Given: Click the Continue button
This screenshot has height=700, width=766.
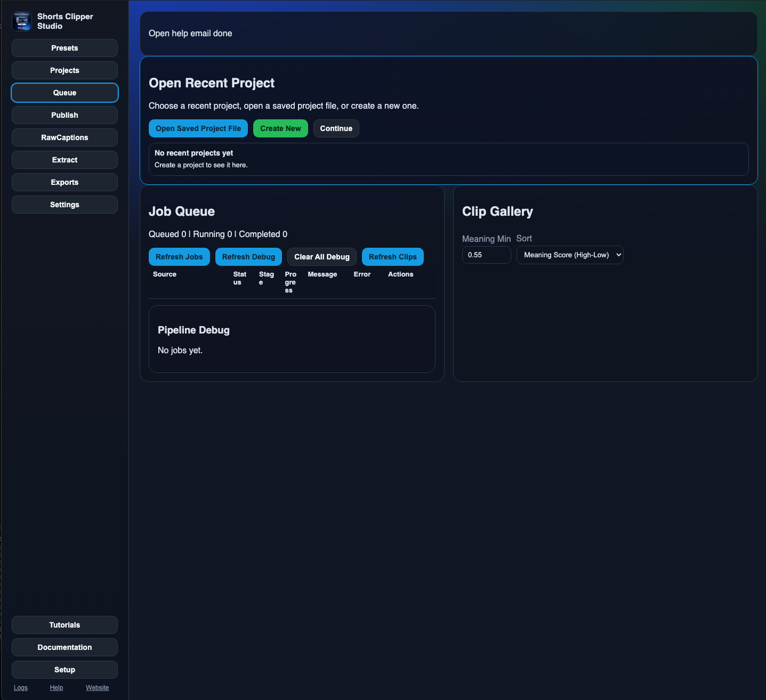Looking at the screenshot, I should coord(336,128).
